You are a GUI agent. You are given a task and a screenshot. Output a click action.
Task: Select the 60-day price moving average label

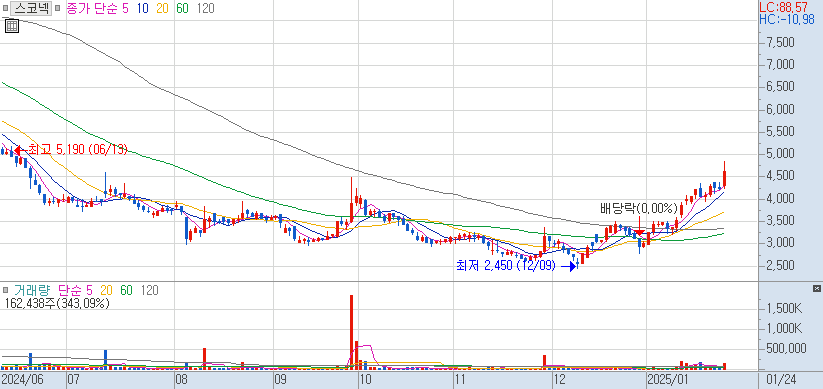click(x=182, y=8)
